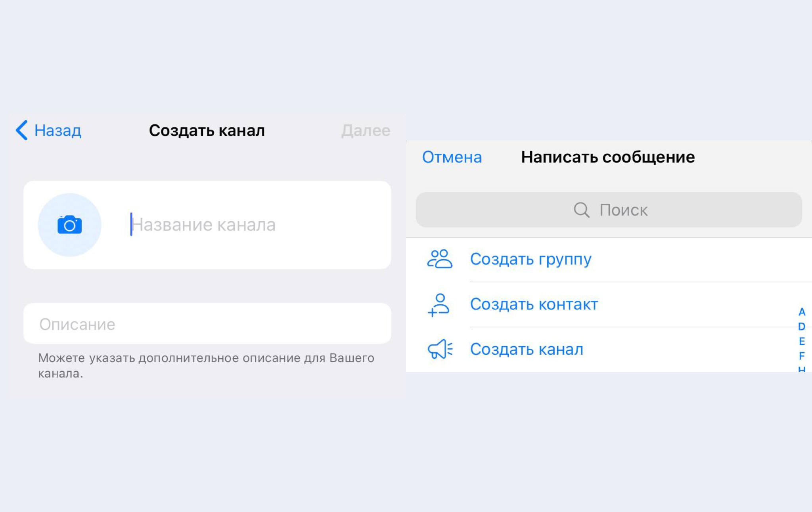Click the back arrow navigation icon

pos(20,129)
